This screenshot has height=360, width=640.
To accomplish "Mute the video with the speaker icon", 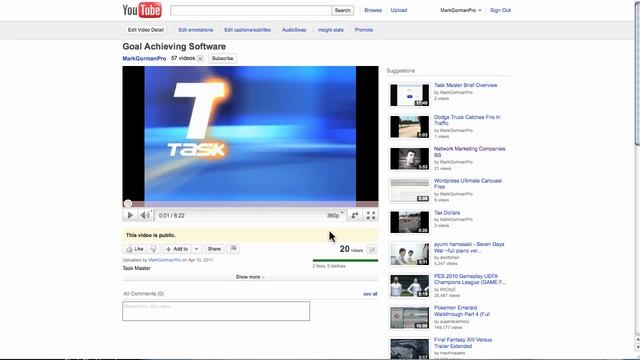I will 145,215.
